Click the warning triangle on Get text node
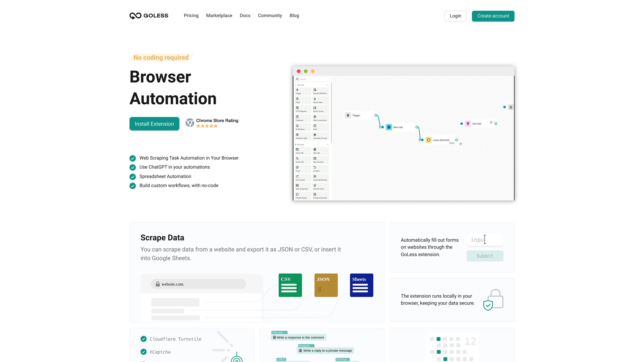 pos(491,122)
